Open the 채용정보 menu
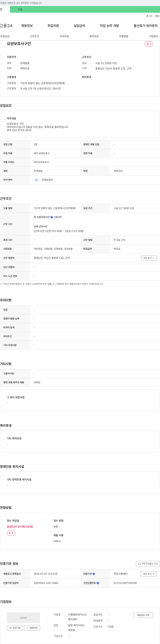Image resolution: width=160 pixels, height=644 pixels. [27, 26]
